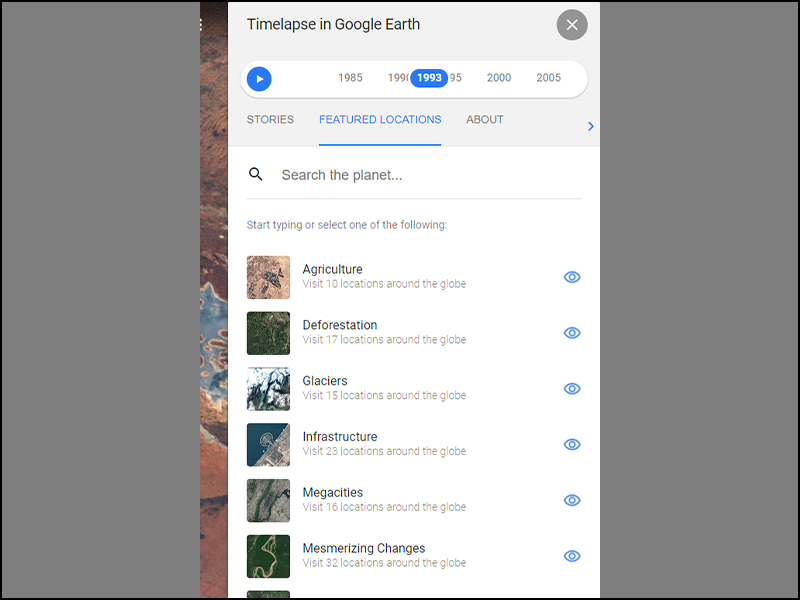Click 'Visit 17 locations around the globe'
The width and height of the screenshot is (800, 600).
(x=384, y=339)
